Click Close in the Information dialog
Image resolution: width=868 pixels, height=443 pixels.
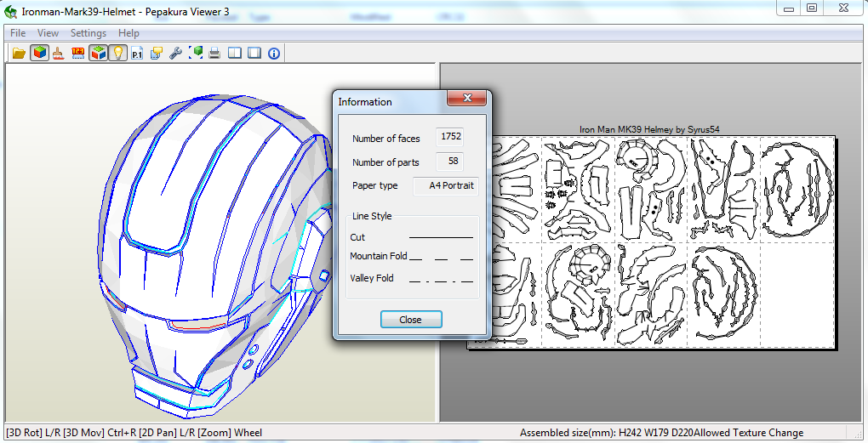coord(411,320)
